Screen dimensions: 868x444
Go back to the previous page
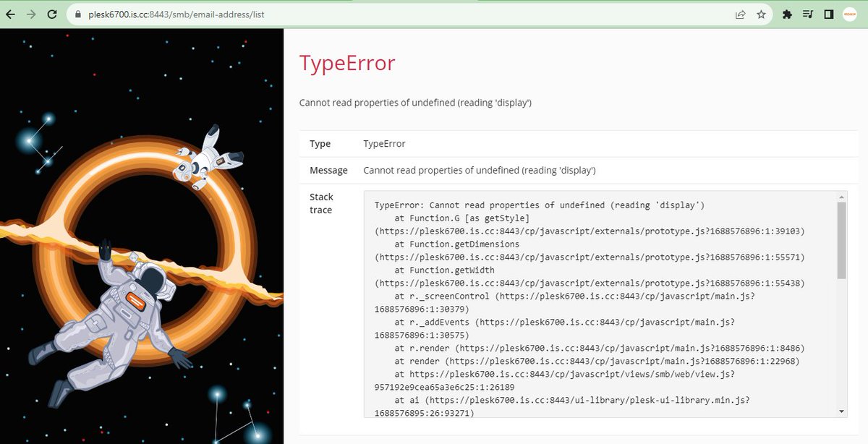click(11, 14)
